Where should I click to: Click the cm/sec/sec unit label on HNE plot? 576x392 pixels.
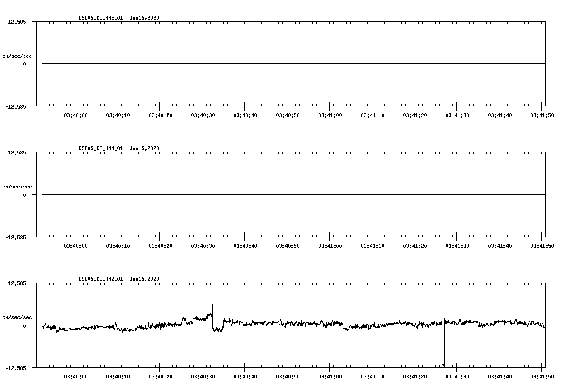click(17, 56)
